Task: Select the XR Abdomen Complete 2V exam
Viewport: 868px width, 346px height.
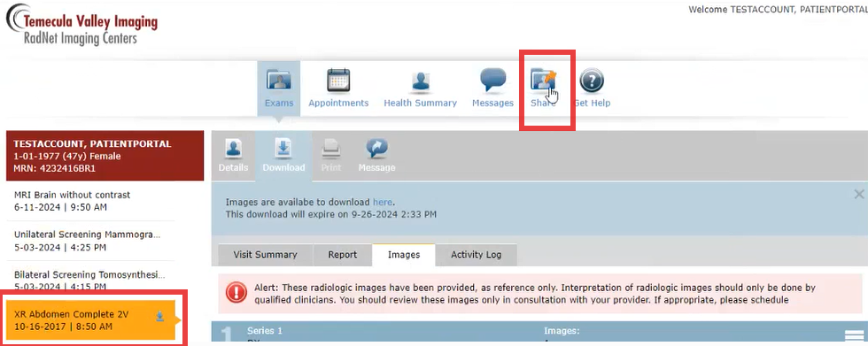Action: click(90, 320)
